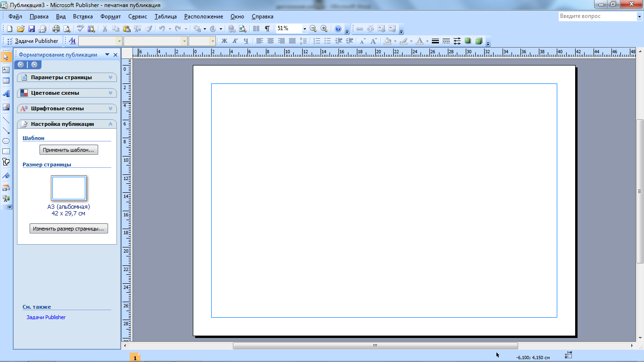The width and height of the screenshot is (644, 362).
Task: Insert hyperlink via globe-chain icon
Action: (x=231, y=29)
